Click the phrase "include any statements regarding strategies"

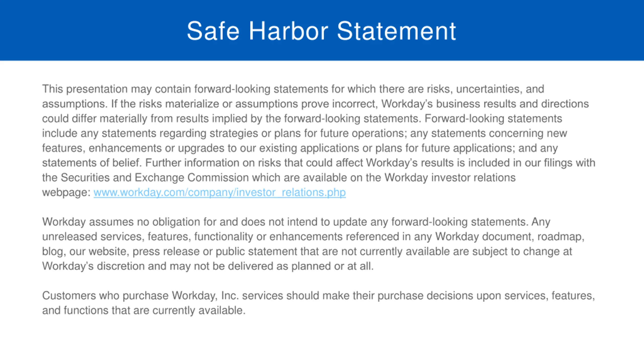(150, 133)
